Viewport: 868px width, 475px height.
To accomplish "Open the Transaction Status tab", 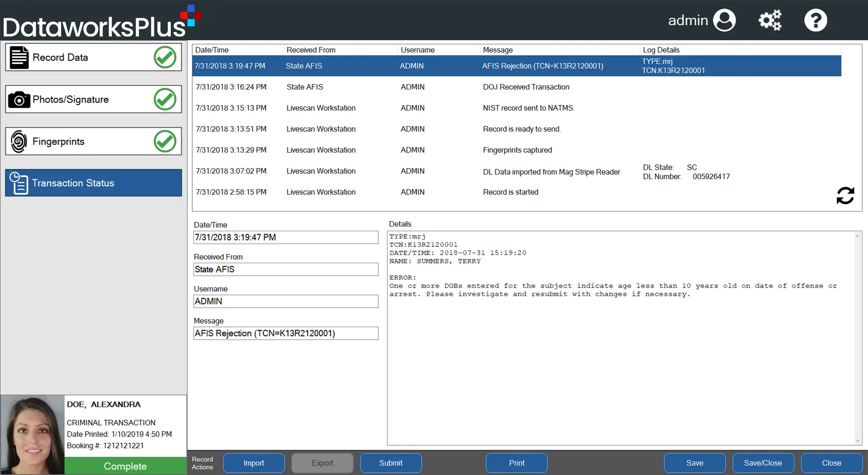I will pyautogui.click(x=94, y=183).
